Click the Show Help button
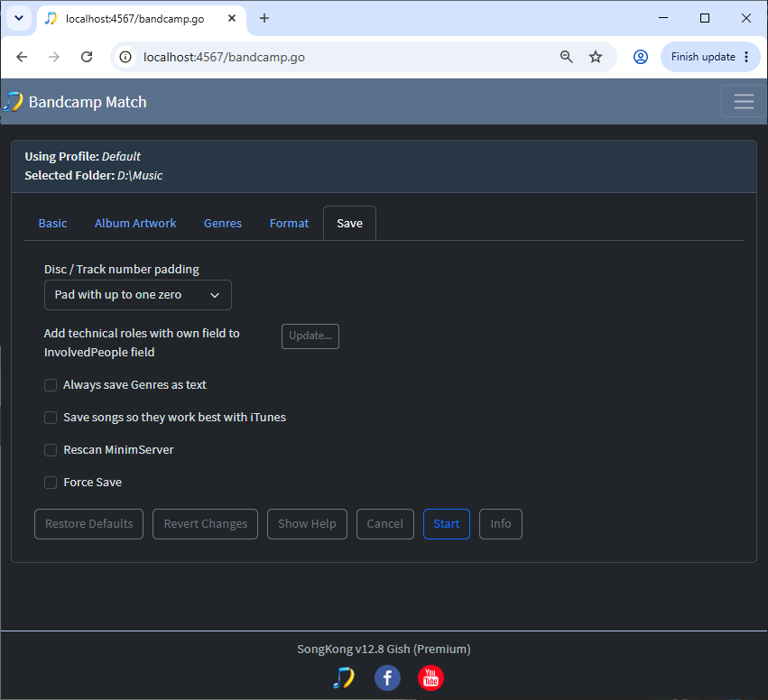The image size is (768, 700). coord(307,524)
